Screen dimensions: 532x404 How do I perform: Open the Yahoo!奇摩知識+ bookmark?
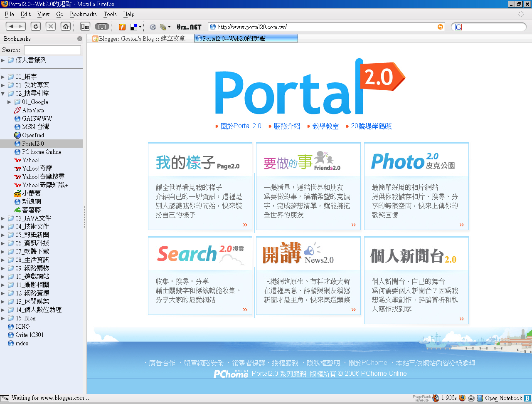(45, 185)
